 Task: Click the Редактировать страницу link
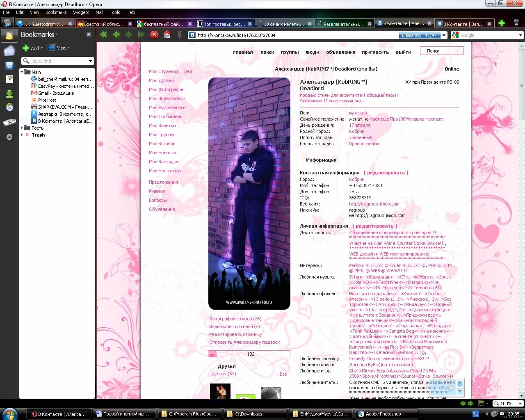pyautogui.click(x=235, y=334)
